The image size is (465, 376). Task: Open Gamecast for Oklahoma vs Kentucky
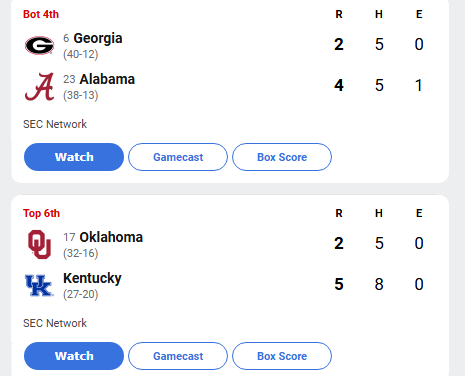pyautogui.click(x=178, y=356)
